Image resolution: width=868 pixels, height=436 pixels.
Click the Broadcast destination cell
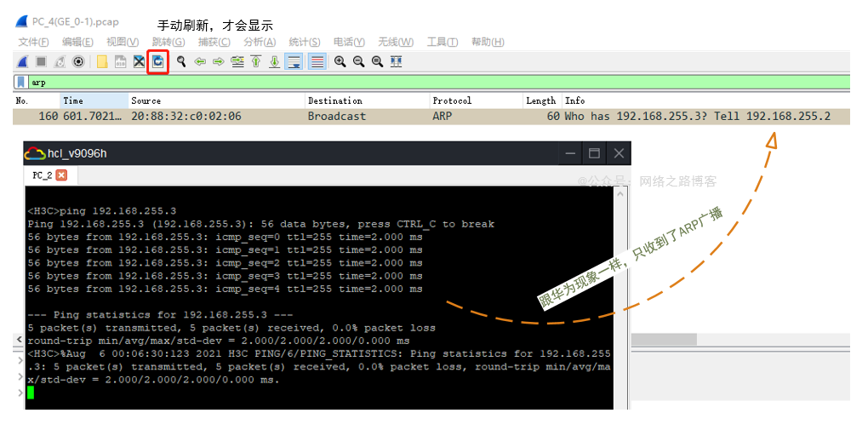pyautogui.click(x=337, y=117)
